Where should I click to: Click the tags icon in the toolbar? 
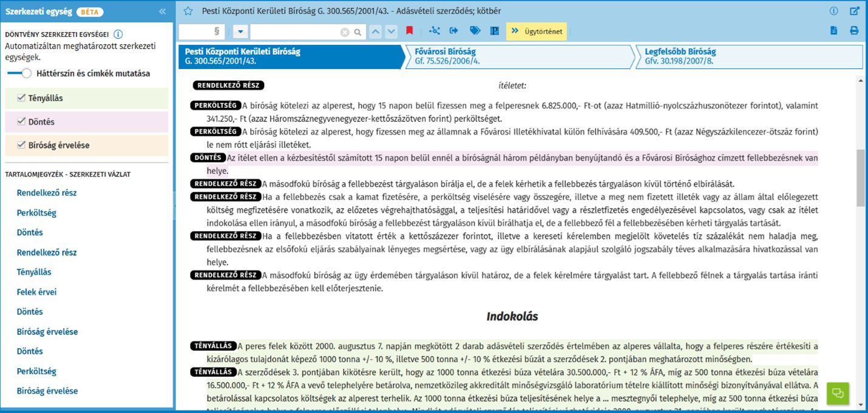[x=475, y=31]
